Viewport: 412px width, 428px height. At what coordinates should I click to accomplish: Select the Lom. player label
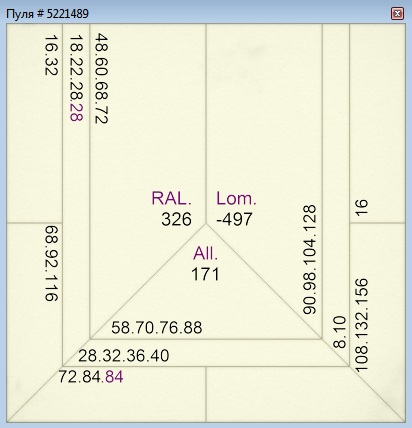[236, 198]
